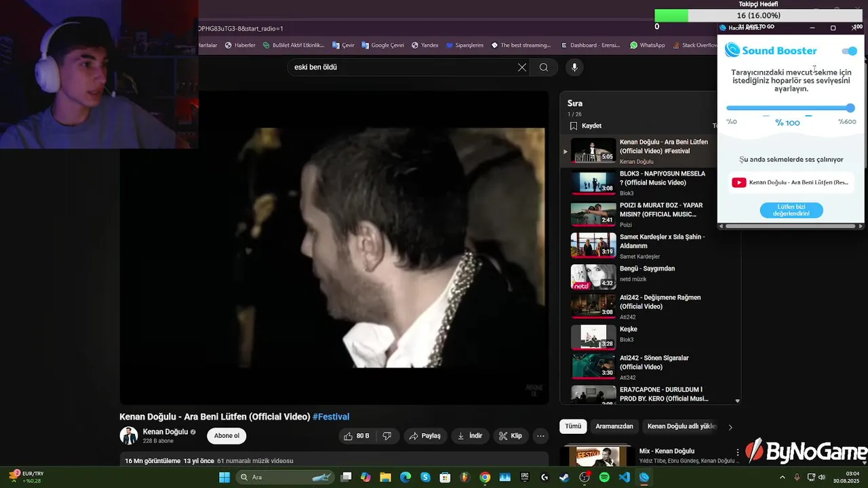Save the queue with Kaydet
The image size is (868, 488).
586,126
